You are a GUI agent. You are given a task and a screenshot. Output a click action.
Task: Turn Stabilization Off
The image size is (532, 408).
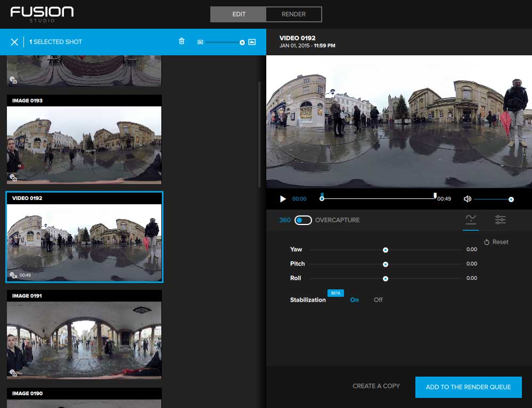click(378, 300)
